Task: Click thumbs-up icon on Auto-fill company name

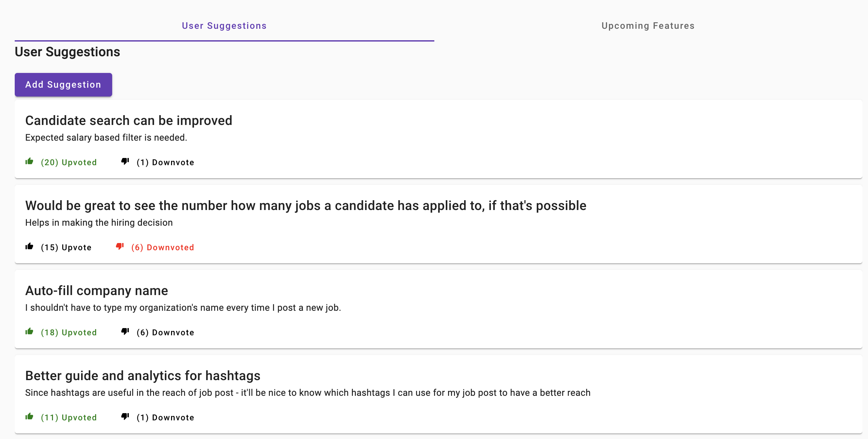Action: [29, 331]
